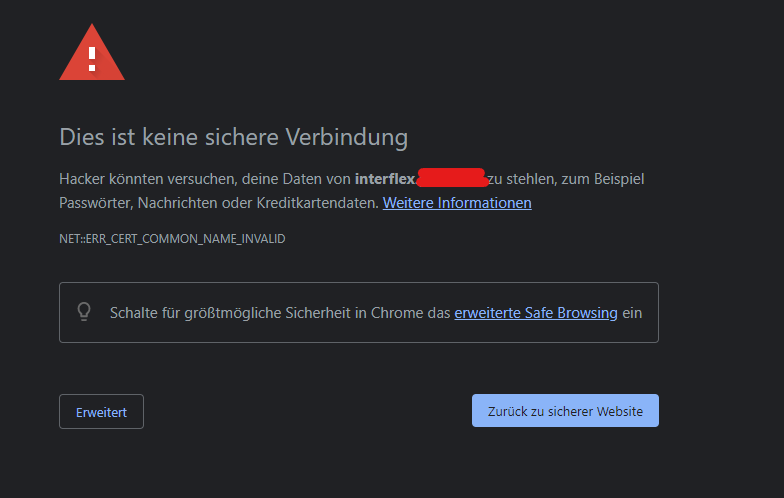Image resolution: width=784 pixels, height=498 pixels.
Task: Click the white exclamation mark in triangle
Action: [92, 60]
